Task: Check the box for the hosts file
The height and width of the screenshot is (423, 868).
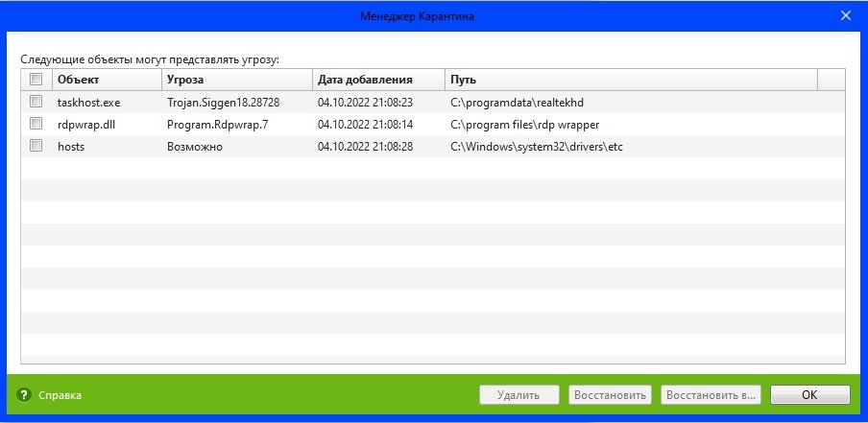Action: (x=36, y=146)
